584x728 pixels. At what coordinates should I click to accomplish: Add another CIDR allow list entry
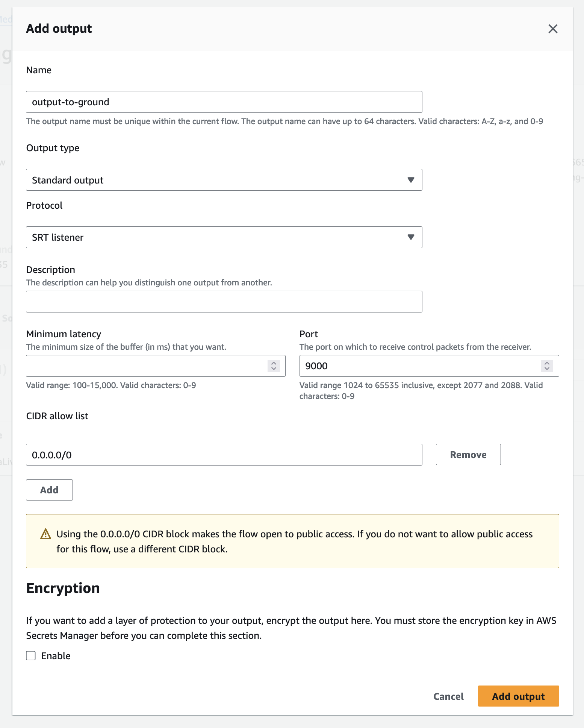click(x=49, y=490)
